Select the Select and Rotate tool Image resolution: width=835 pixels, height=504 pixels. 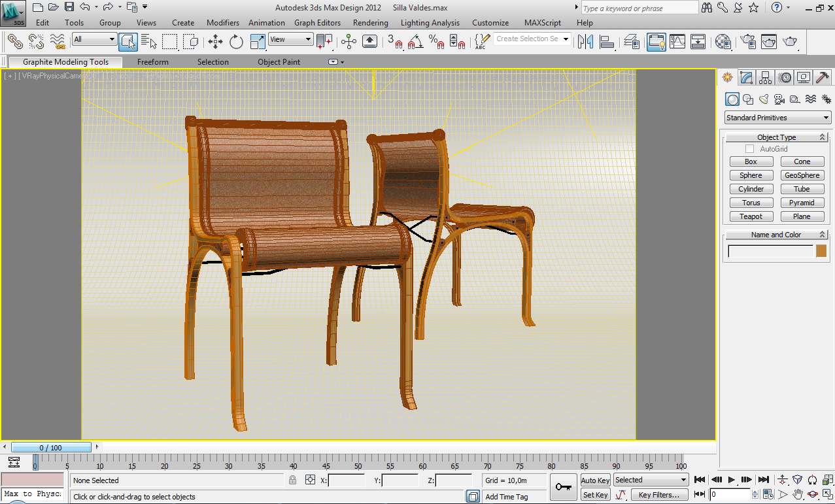[x=236, y=42]
